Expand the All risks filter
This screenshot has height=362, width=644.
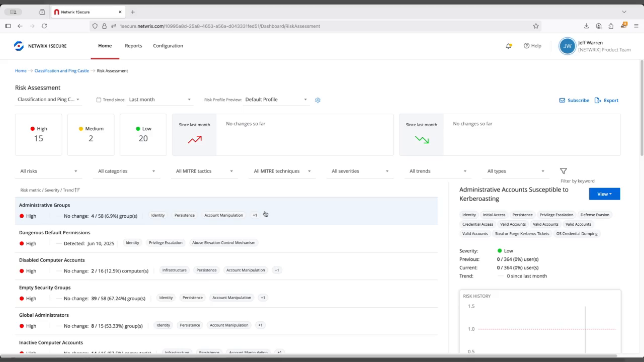[49, 171]
